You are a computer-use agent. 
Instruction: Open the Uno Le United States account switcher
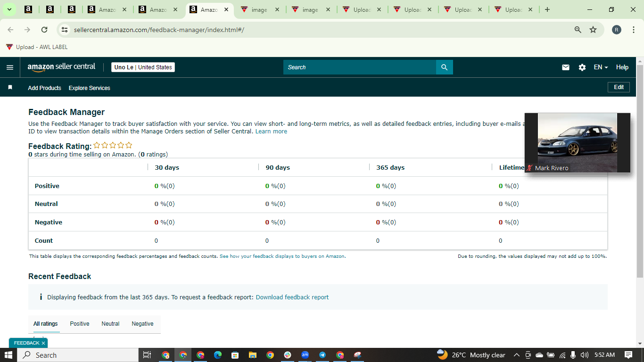point(143,67)
